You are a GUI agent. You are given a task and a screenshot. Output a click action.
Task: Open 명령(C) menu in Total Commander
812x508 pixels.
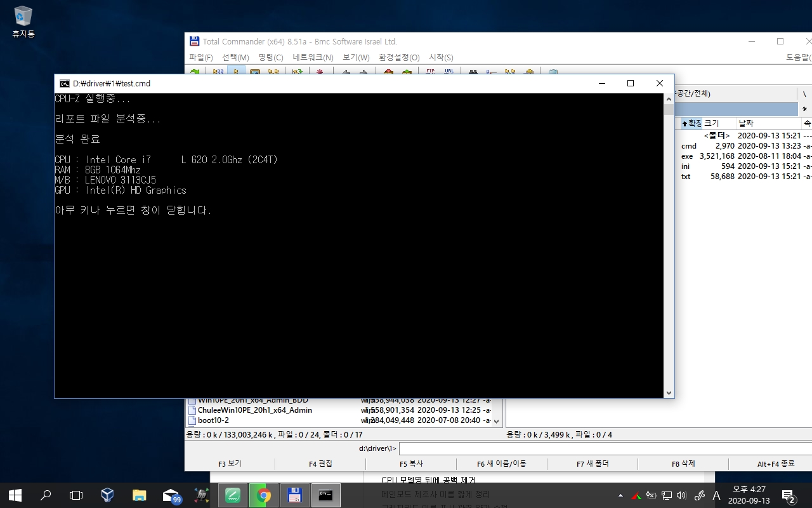click(x=271, y=57)
